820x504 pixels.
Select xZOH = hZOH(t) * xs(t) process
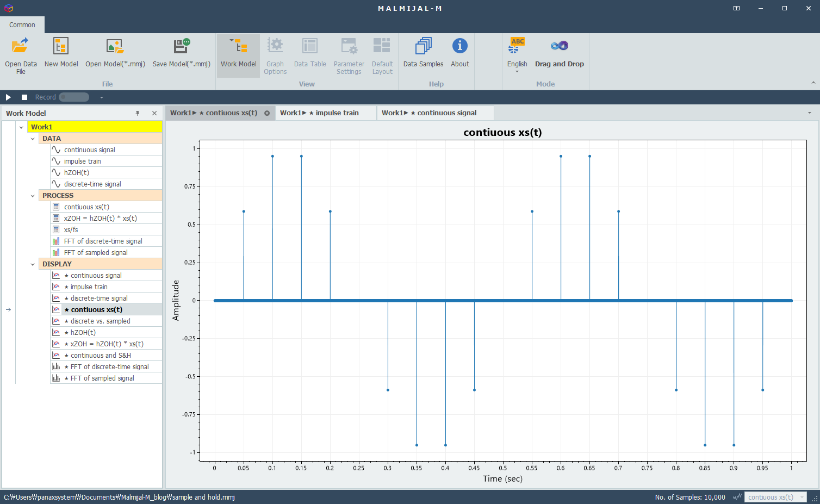106,218
